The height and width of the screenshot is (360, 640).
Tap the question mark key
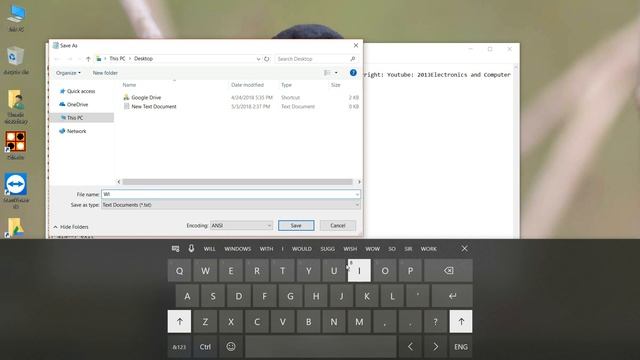point(436,321)
